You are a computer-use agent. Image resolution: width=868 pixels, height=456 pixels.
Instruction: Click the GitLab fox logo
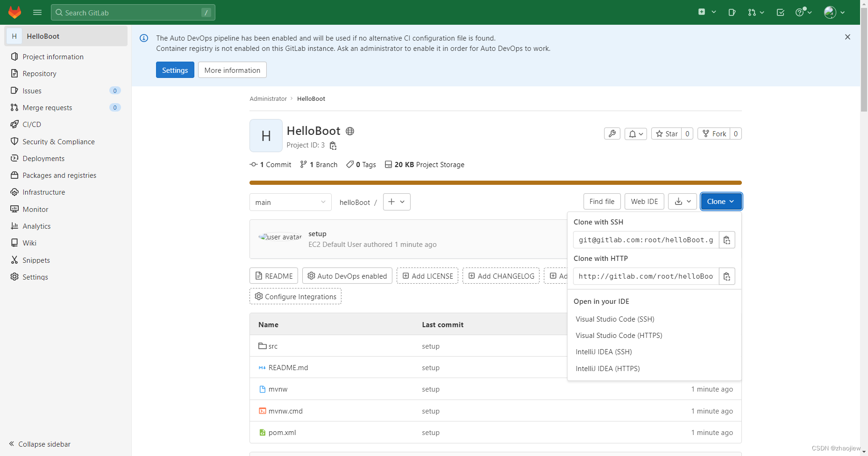15,12
